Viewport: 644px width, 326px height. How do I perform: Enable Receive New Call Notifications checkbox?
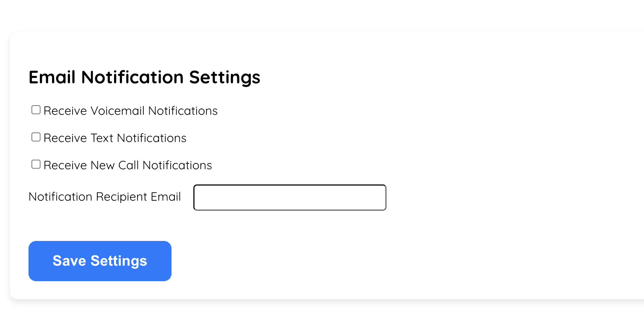point(36,164)
